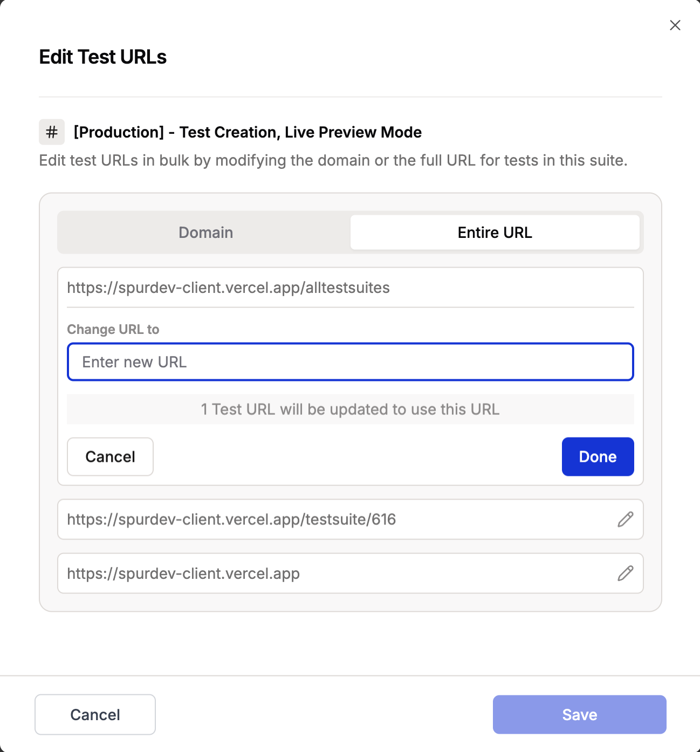Click inside the Enter new URL field
The image size is (700, 752).
pos(350,362)
